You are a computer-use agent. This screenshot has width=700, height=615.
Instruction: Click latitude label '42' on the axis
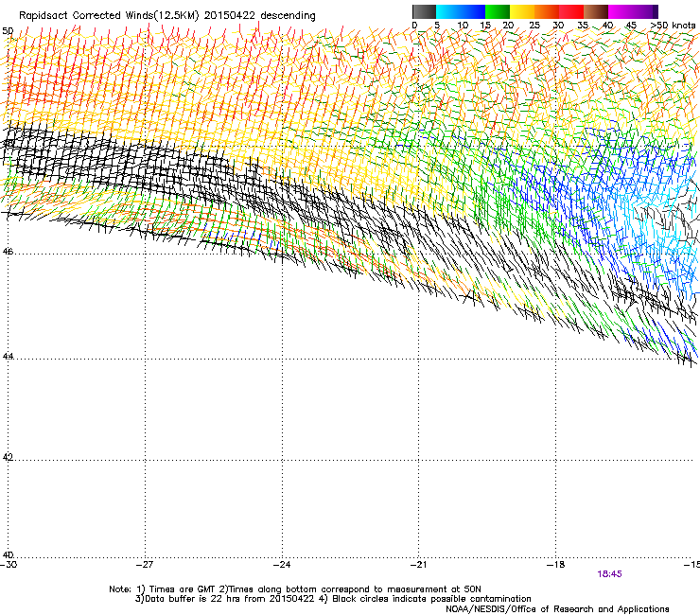pyautogui.click(x=8, y=457)
